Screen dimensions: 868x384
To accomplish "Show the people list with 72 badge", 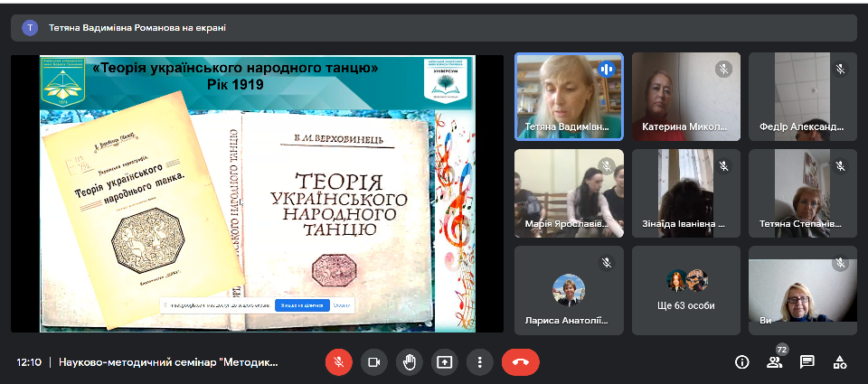I will (x=774, y=362).
